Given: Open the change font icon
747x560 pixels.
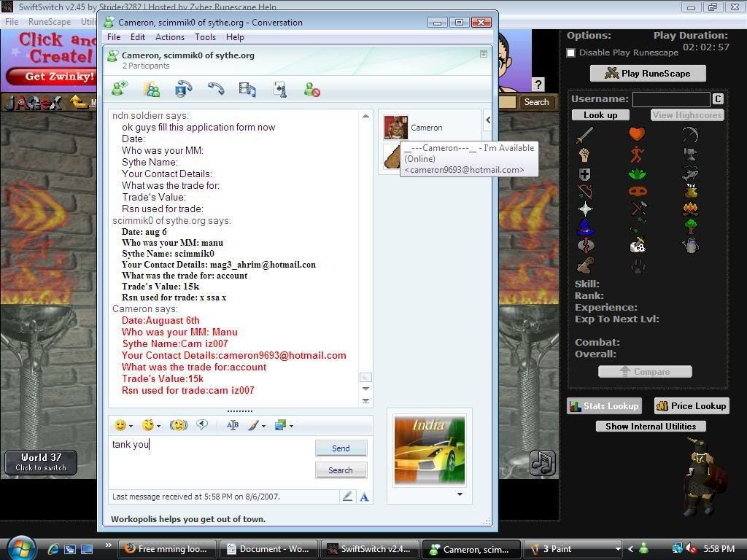Looking at the screenshot, I should (x=233, y=425).
